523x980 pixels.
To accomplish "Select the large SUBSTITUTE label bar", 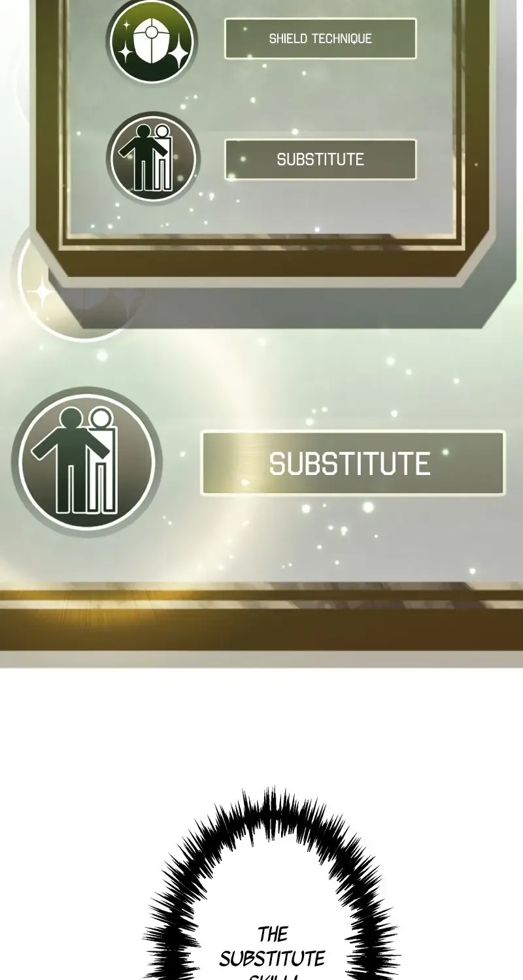I will coord(353,463).
